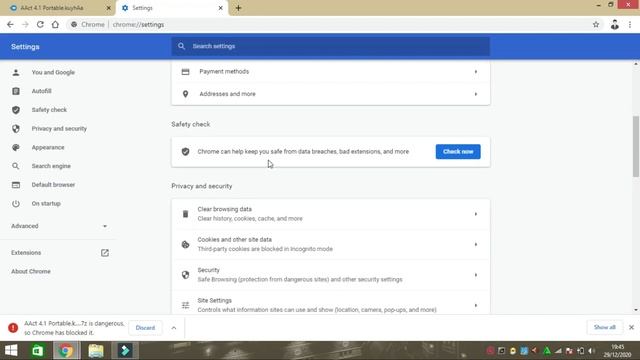Open Security settings row
Viewport: 640px width, 360px height.
click(331, 275)
